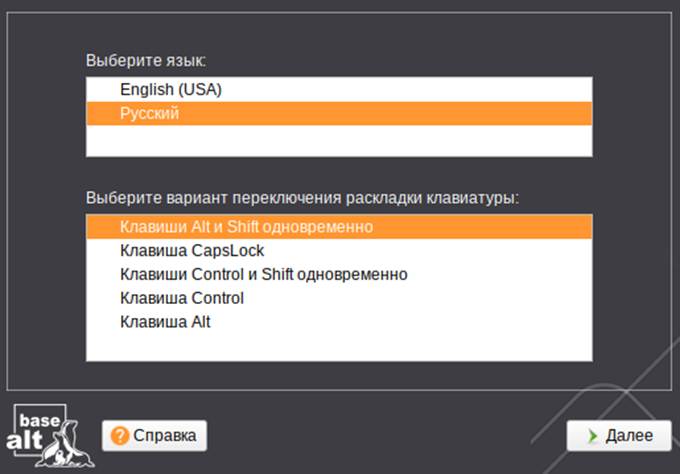Select the "Клавиша Control" option

point(182,299)
